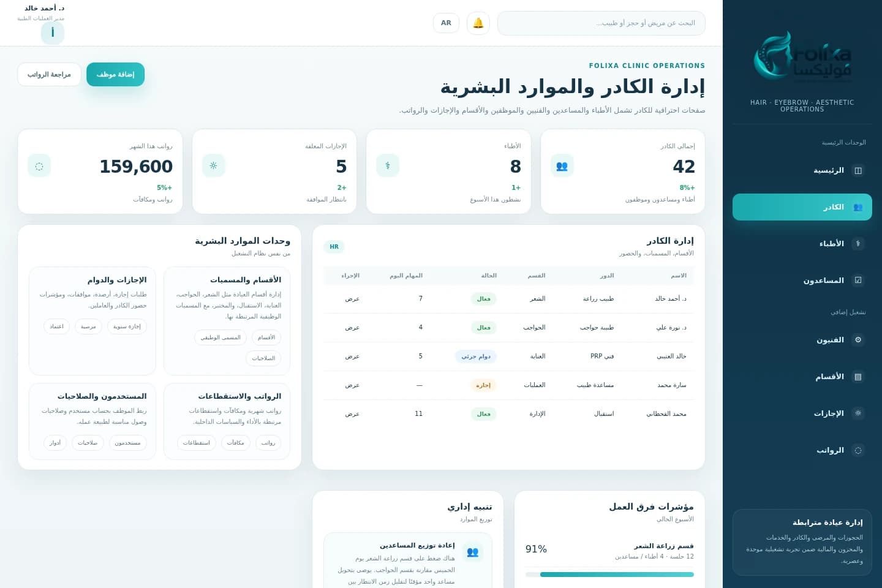This screenshot has width=882, height=588.
Task: Click the departments icon beside الأقسام in sidebar
Action: click(x=858, y=377)
